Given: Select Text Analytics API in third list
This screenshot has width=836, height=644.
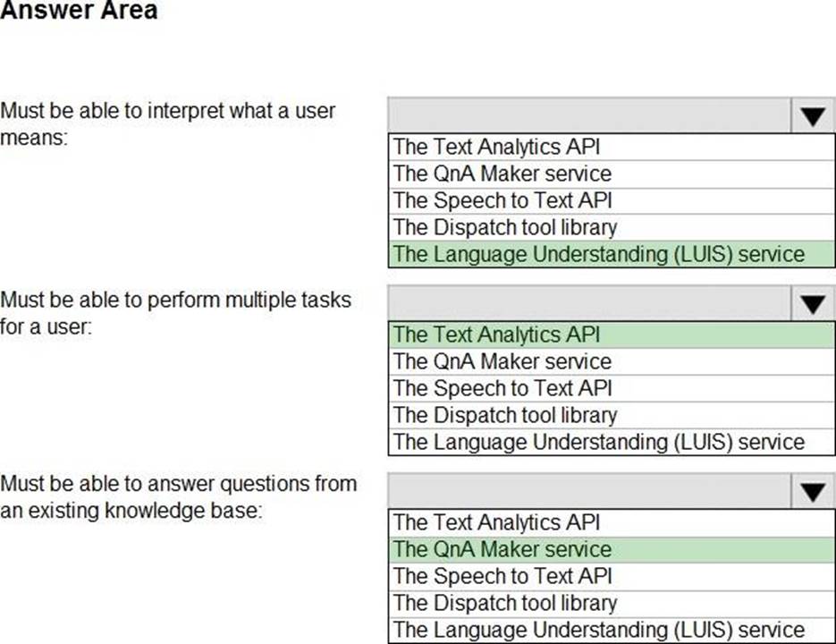Looking at the screenshot, I should click(612, 522).
